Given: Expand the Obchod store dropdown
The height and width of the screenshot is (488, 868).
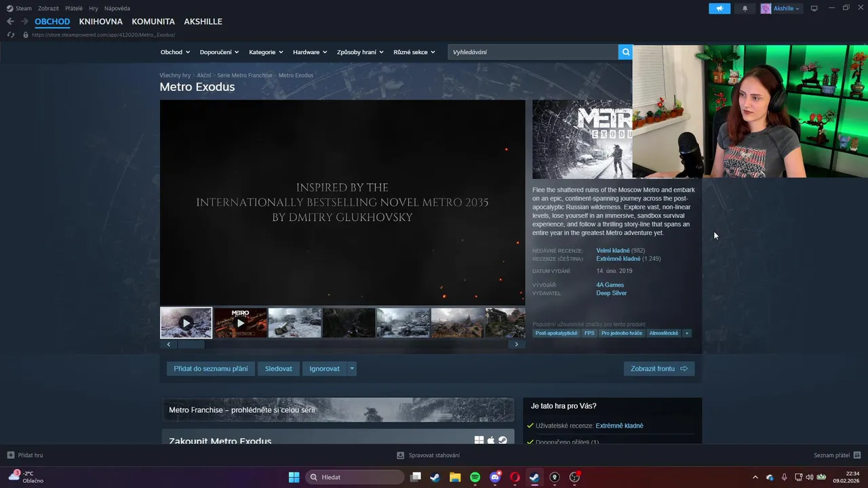Looking at the screenshot, I should [x=175, y=52].
